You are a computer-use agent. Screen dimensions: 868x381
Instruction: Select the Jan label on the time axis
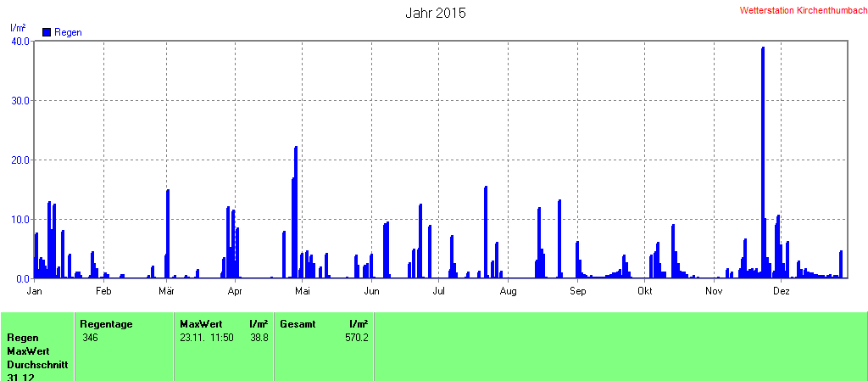(35, 291)
